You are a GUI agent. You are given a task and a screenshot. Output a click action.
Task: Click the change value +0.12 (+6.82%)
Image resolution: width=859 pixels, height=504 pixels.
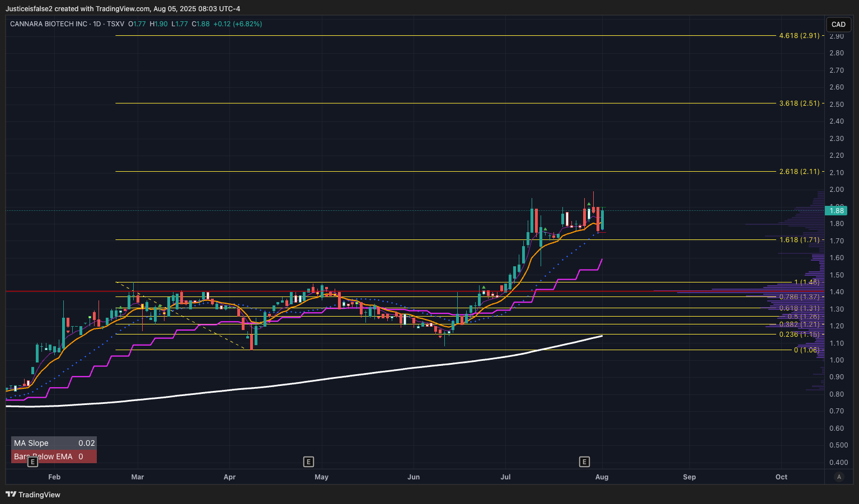coord(237,24)
